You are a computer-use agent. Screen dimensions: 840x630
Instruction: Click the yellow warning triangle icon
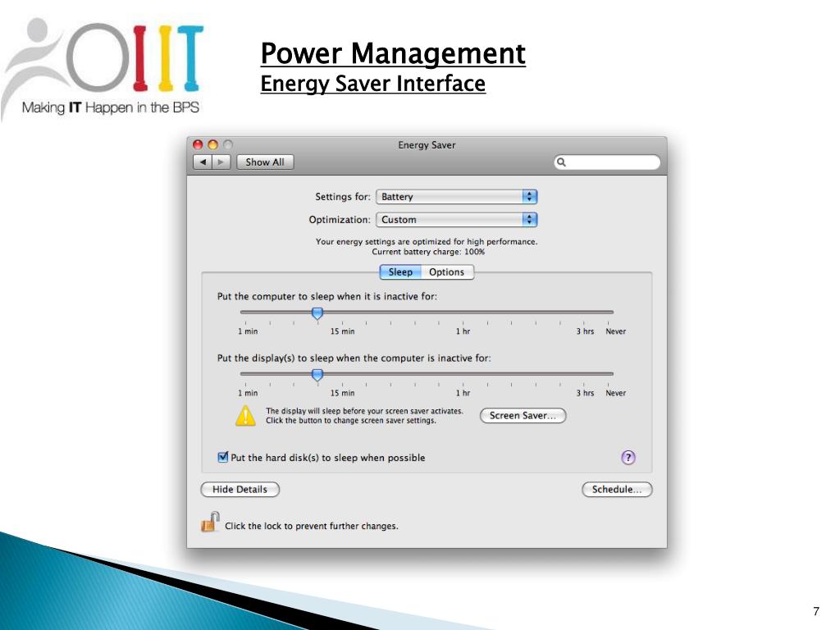(x=245, y=416)
